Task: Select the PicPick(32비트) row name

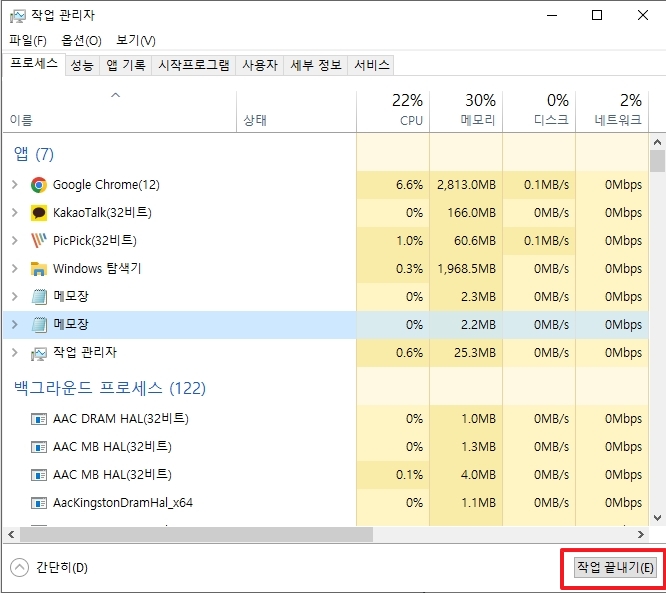Action: click(95, 241)
